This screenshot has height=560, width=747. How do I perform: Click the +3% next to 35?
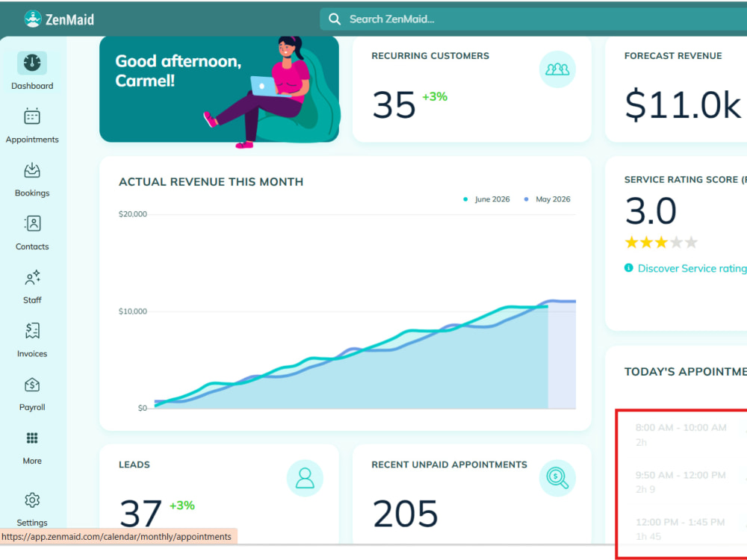435,96
